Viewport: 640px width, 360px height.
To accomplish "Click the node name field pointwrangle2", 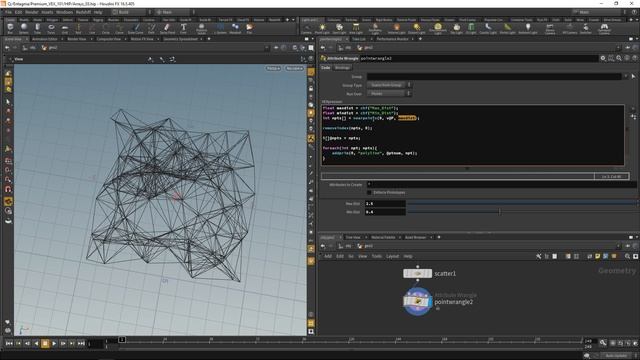I will pos(478,58).
